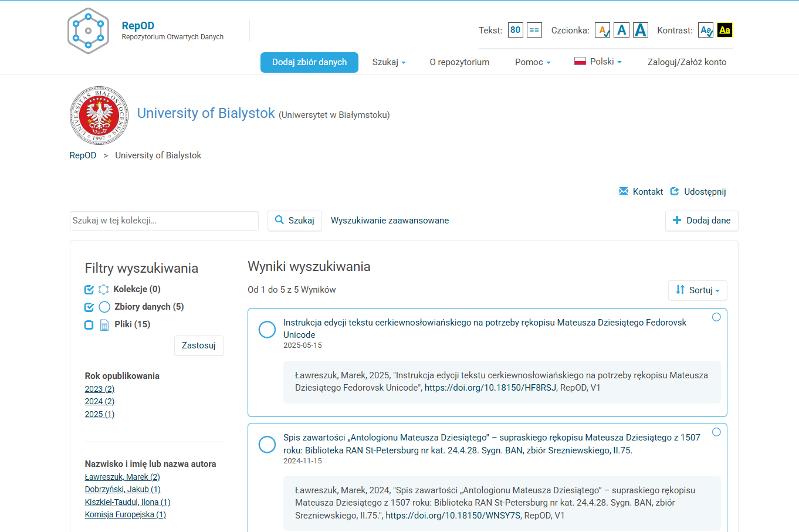This screenshot has width=799, height=532.
Task: Click University of Bialystok breadcrumb
Action: (x=158, y=155)
